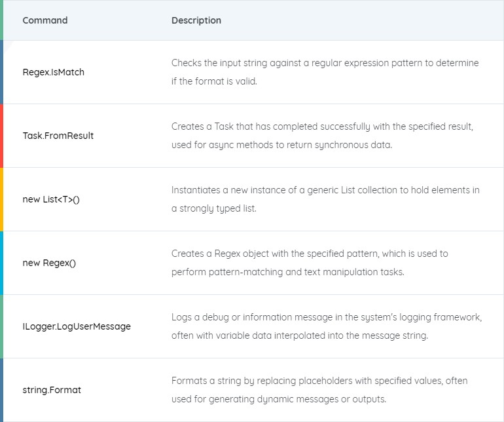
Task: Select the ILogger.LogUserMessage command cell
Action: pyautogui.click(x=77, y=326)
